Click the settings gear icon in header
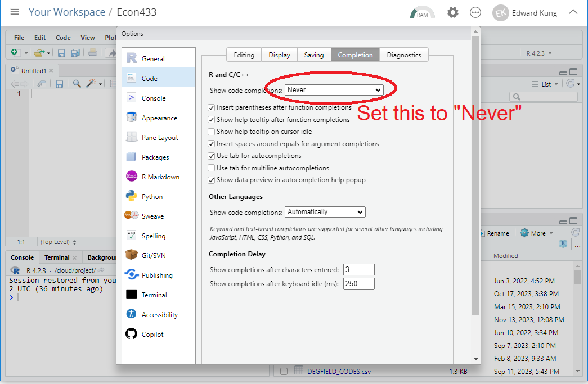 coord(452,13)
